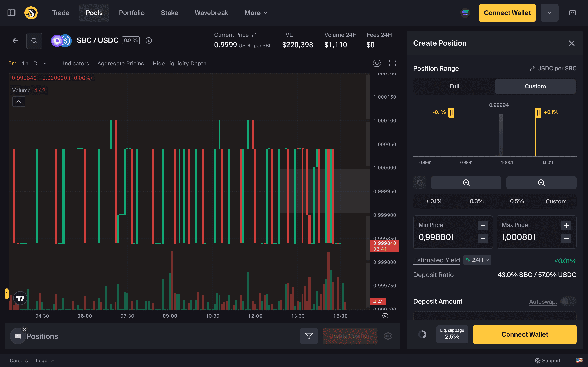Toggle the left sidebar panel icon
Viewport: 588px width, 367px height.
click(x=11, y=13)
